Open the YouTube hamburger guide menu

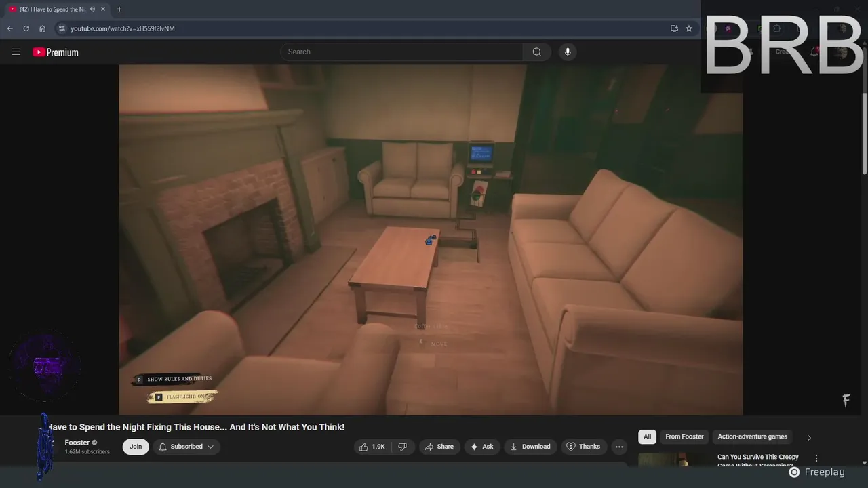16,52
